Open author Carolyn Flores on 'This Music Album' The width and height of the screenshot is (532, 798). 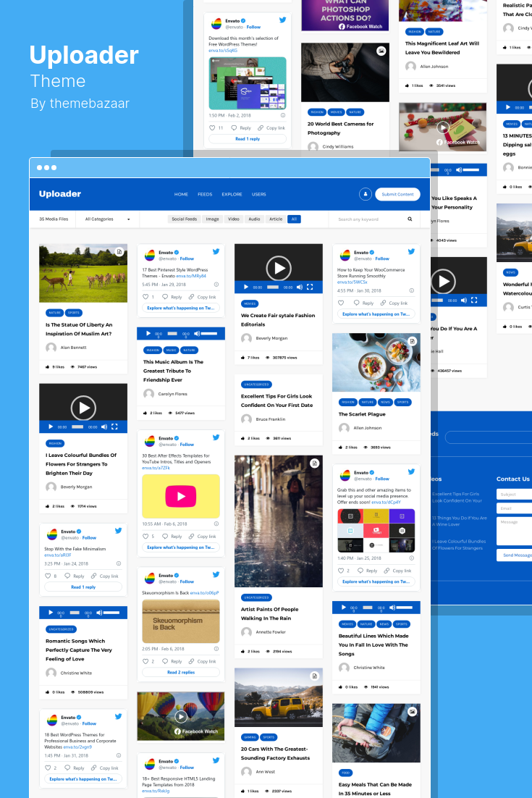pos(172,394)
